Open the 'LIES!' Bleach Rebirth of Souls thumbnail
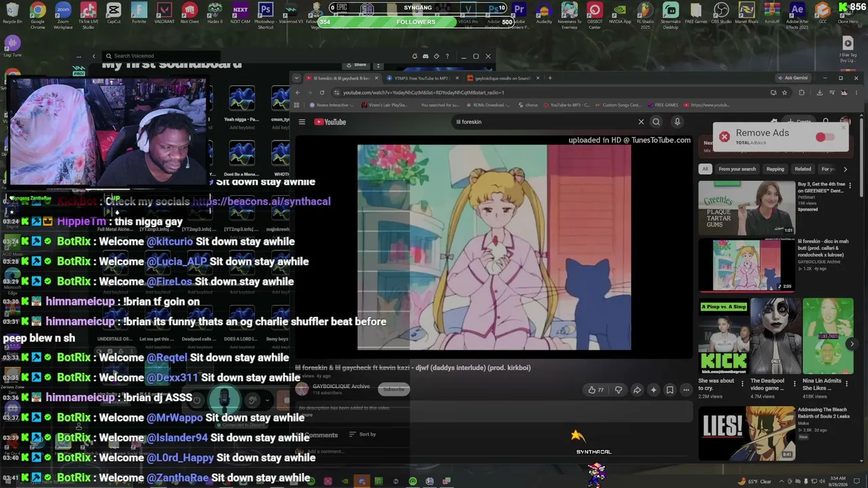 pyautogui.click(x=747, y=433)
